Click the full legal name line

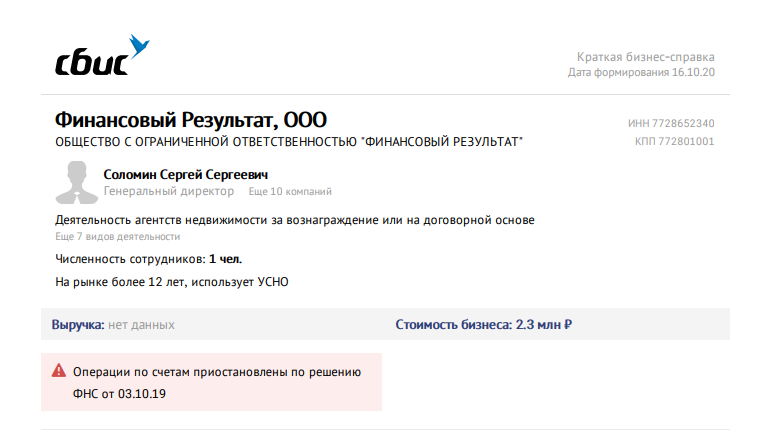click(289, 142)
